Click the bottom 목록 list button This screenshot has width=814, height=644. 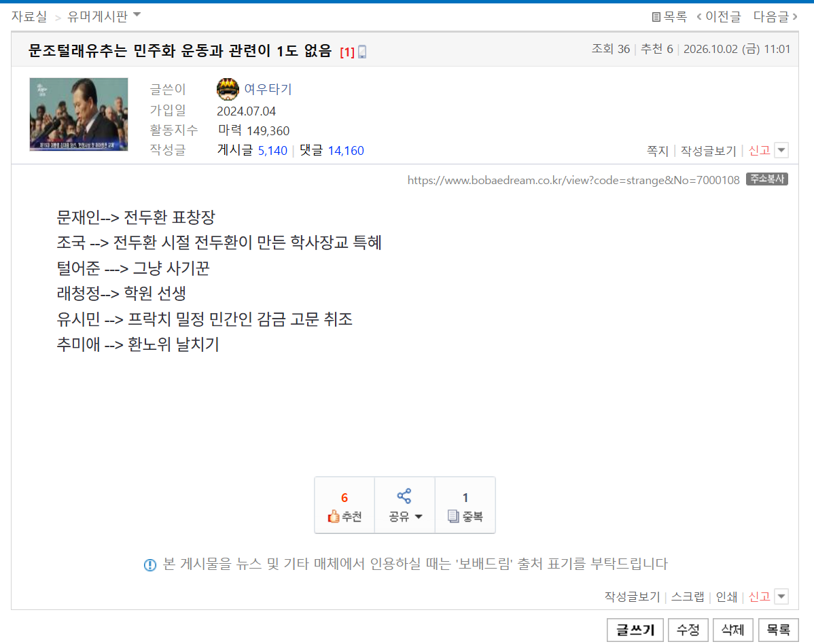(x=778, y=630)
